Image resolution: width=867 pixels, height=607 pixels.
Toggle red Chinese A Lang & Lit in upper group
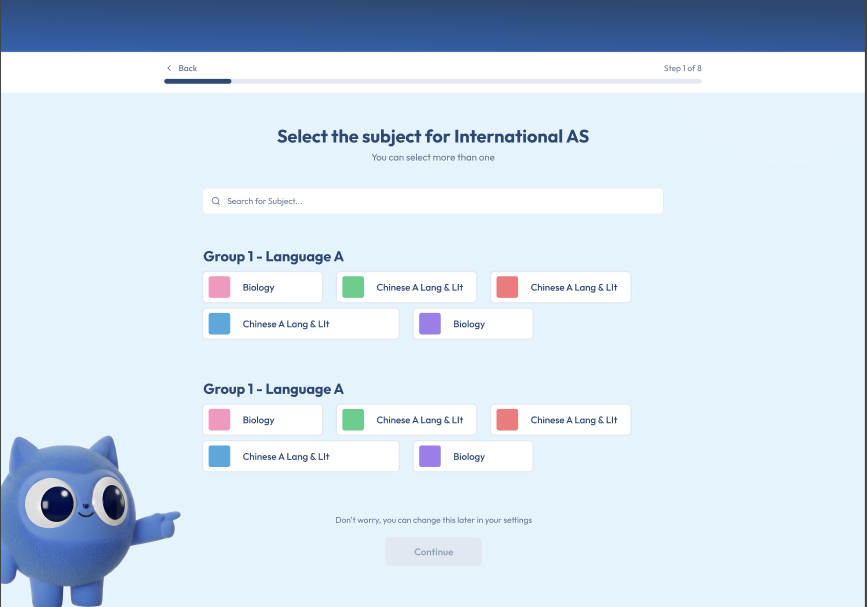point(561,287)
